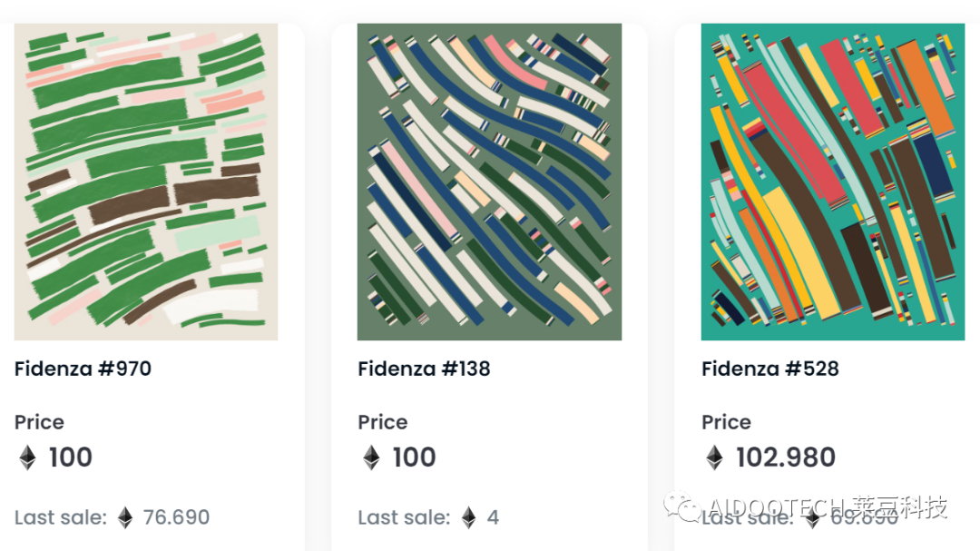Open the Fidenza #138 artwork thumbnail
The height and width of the screenshot is (551, 980).
click(x=489, y=182)
